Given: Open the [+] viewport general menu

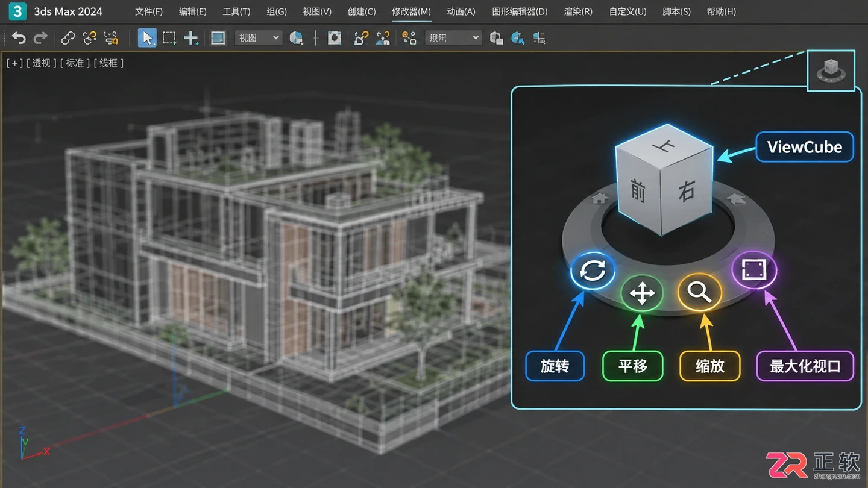Looking at the screenshot, I should tap(14, 63).
